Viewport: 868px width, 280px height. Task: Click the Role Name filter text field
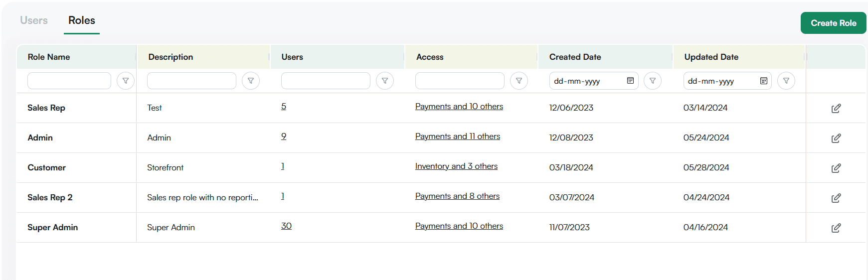point(69,81)
